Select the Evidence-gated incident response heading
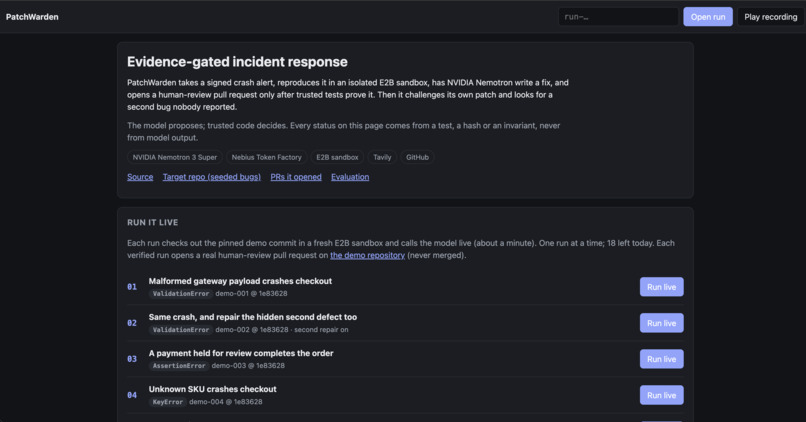The image size is (806, 422). tap(237, 62)
